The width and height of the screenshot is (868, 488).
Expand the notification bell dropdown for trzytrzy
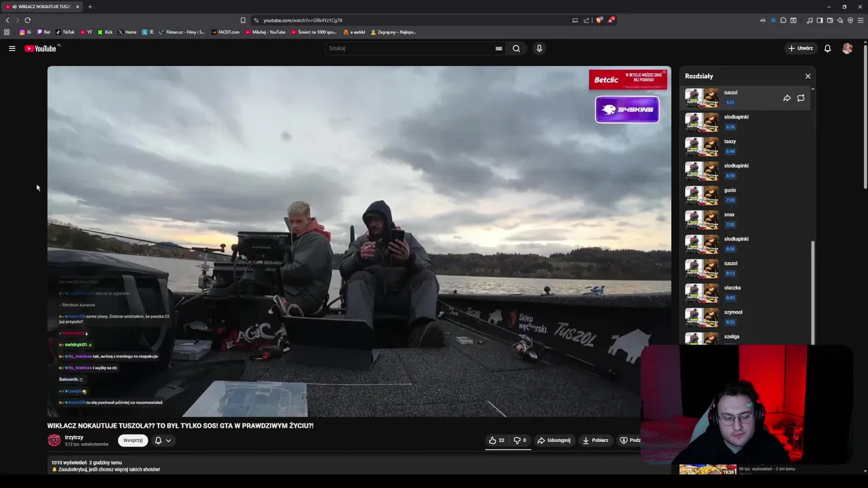163,441
